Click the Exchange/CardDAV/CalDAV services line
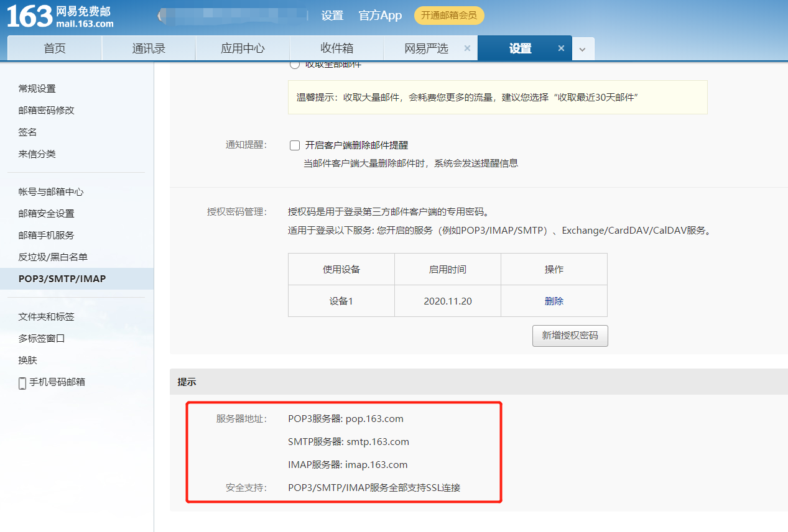 click(x=499, y=231)
